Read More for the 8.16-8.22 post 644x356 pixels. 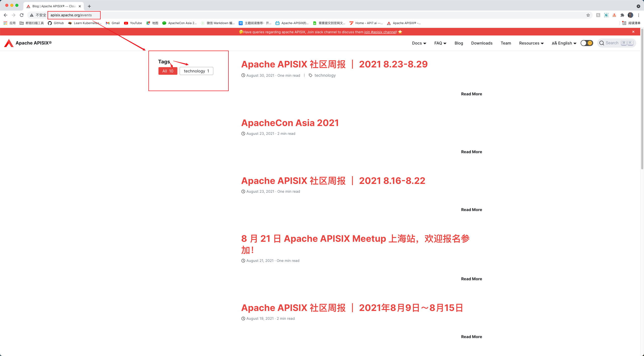point(471,210)
